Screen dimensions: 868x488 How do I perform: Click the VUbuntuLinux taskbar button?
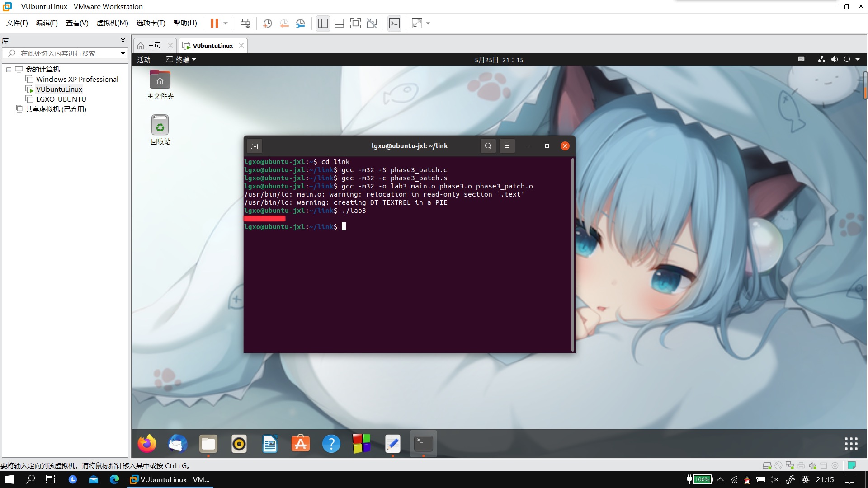tap(170, 479)
